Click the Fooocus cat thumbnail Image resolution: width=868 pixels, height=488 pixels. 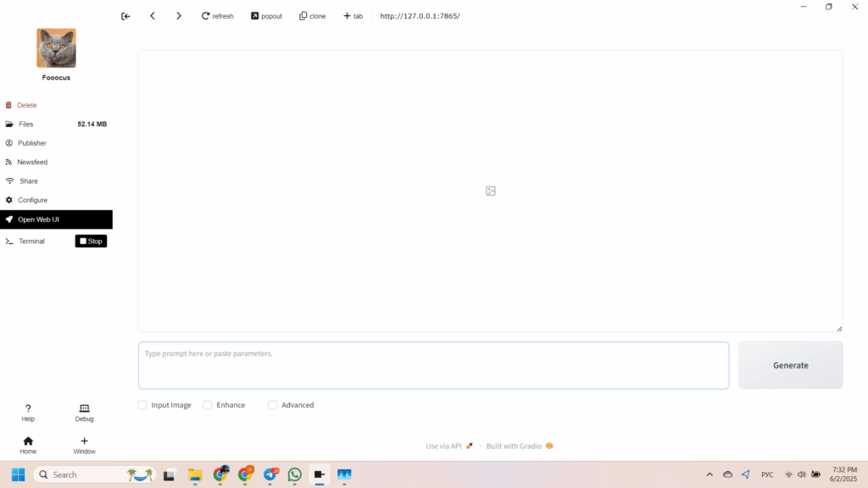tap(57, 48)
